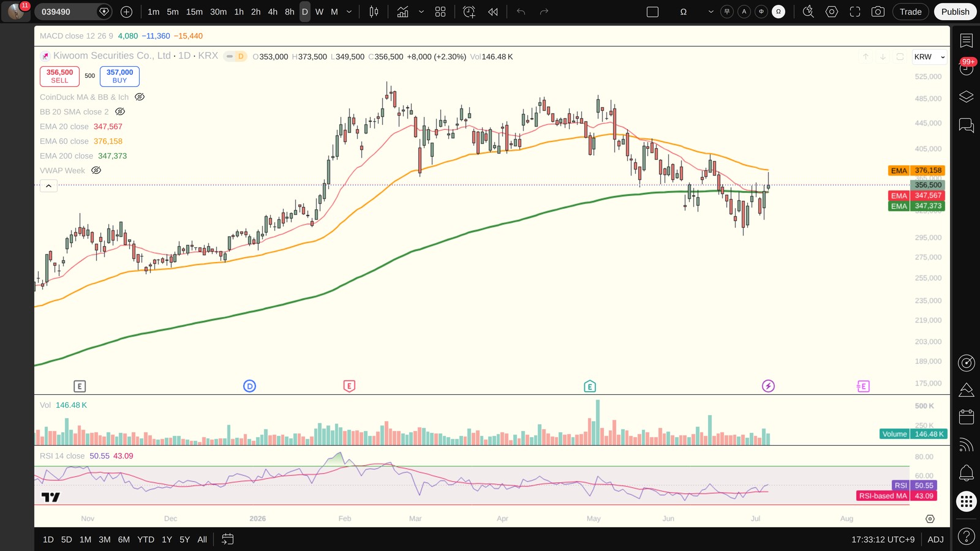
Task: Open the indicators icon in top toolbar
Action: tap(402, 12)
